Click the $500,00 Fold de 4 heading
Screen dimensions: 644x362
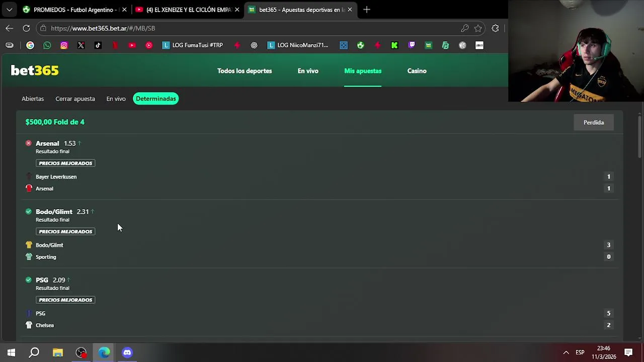(x=55, y=122)
